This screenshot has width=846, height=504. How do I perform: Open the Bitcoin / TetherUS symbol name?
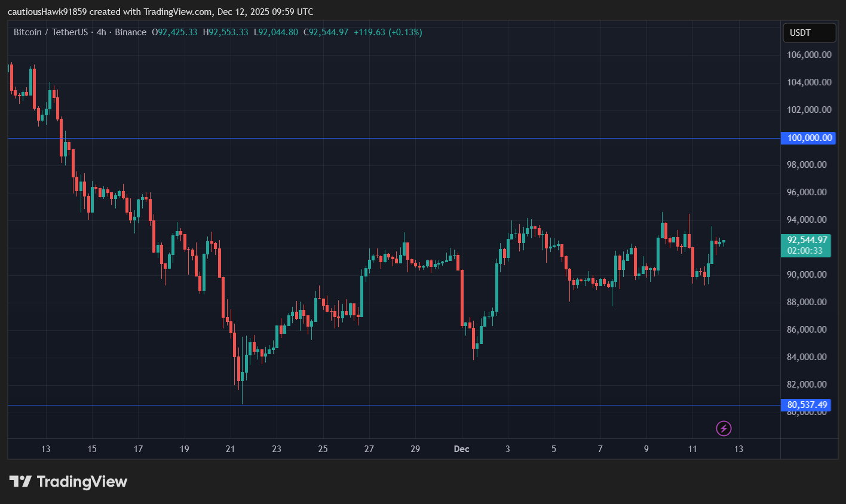tap(51, 32)
